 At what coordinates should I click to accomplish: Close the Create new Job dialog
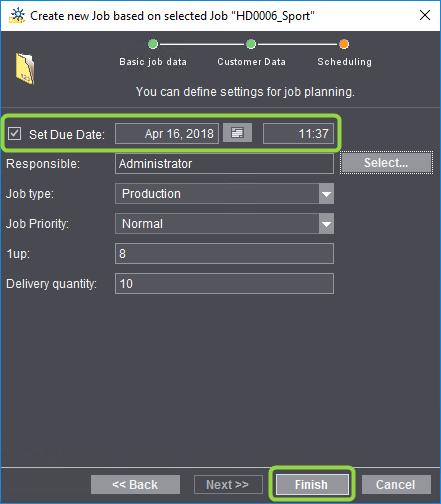[x=425, y=15]
